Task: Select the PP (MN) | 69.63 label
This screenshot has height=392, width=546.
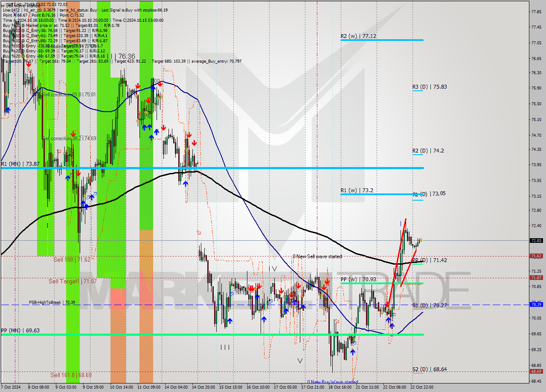Action: click(x=20, y=330)
